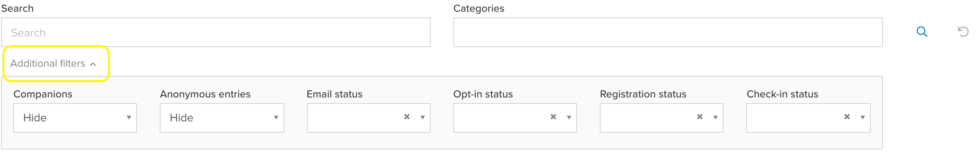Clear the Opt-in status selection with X
The height and width of the screenshot is (157, 980).
553,117
